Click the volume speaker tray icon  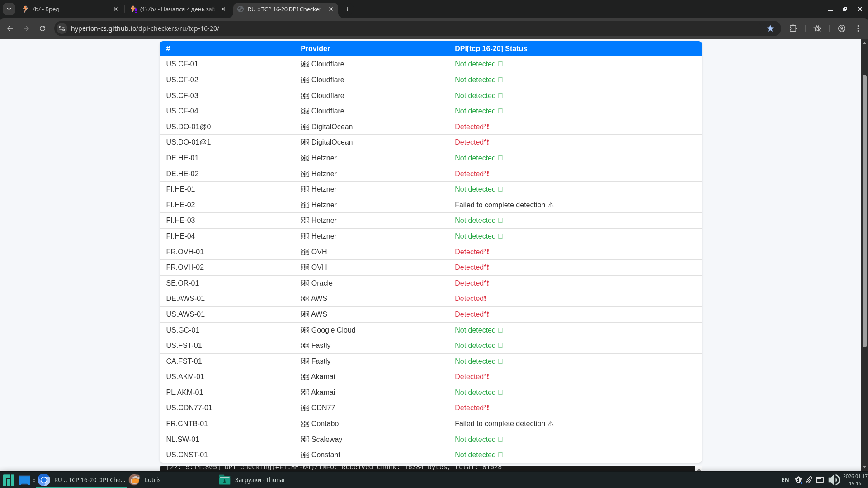[834, 480]
